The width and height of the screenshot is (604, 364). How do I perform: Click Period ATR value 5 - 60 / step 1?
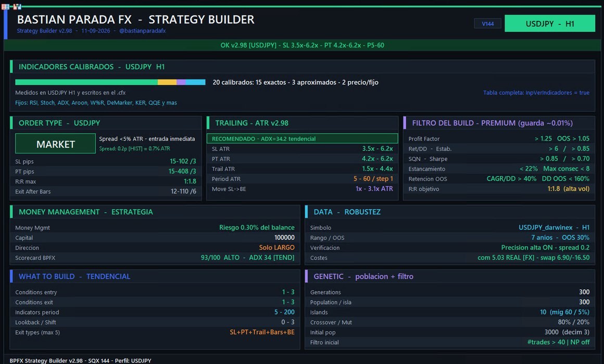[x=373, y=178]
